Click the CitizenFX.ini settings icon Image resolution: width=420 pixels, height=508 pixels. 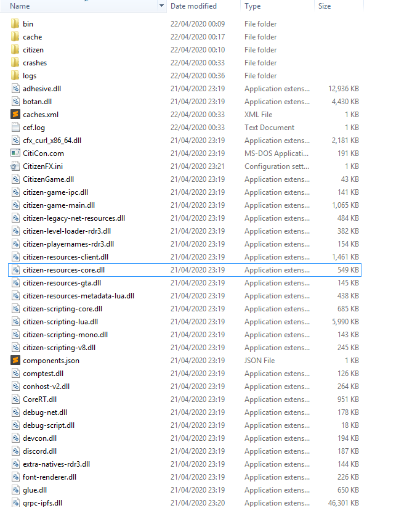click(x=15, y=166)
